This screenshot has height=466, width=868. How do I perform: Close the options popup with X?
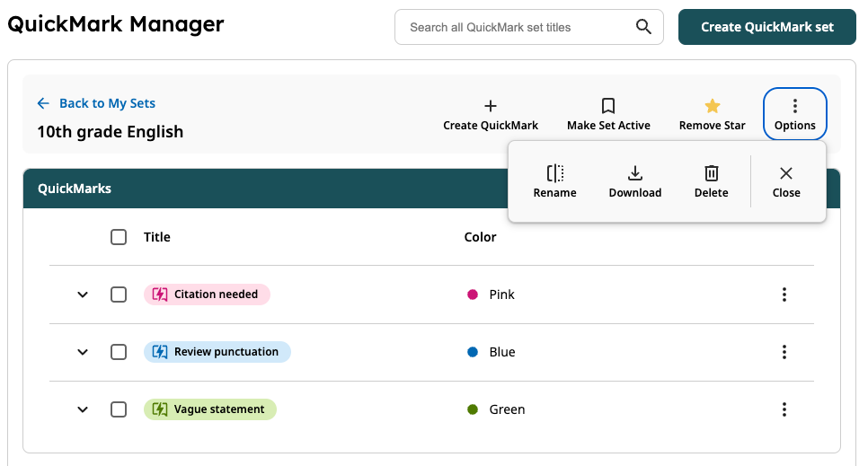[786, 173]
